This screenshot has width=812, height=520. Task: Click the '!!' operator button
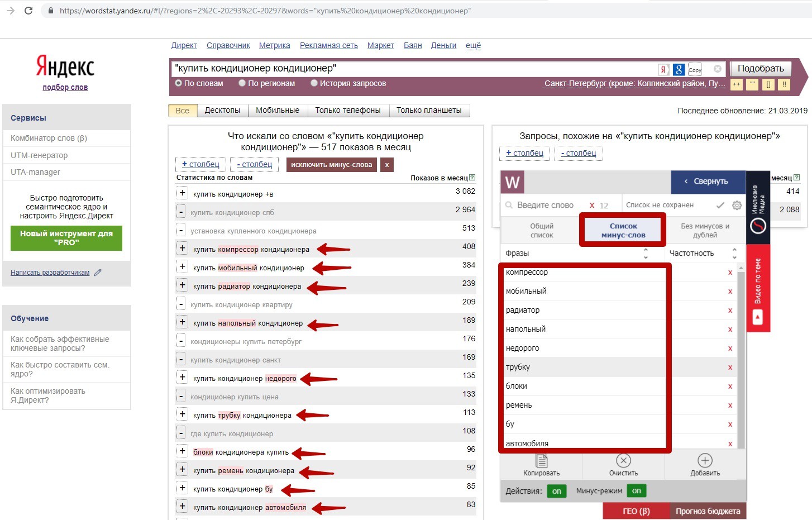tap(784, 84)
